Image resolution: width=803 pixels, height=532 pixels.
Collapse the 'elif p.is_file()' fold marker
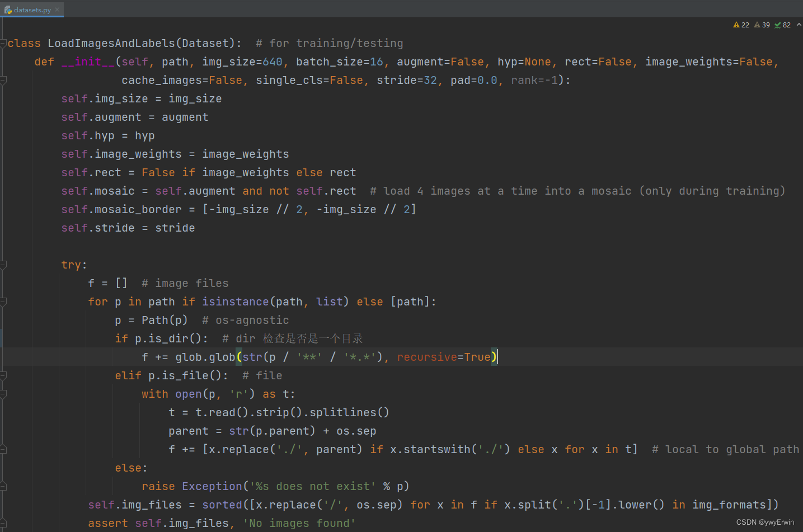[3, 376]
